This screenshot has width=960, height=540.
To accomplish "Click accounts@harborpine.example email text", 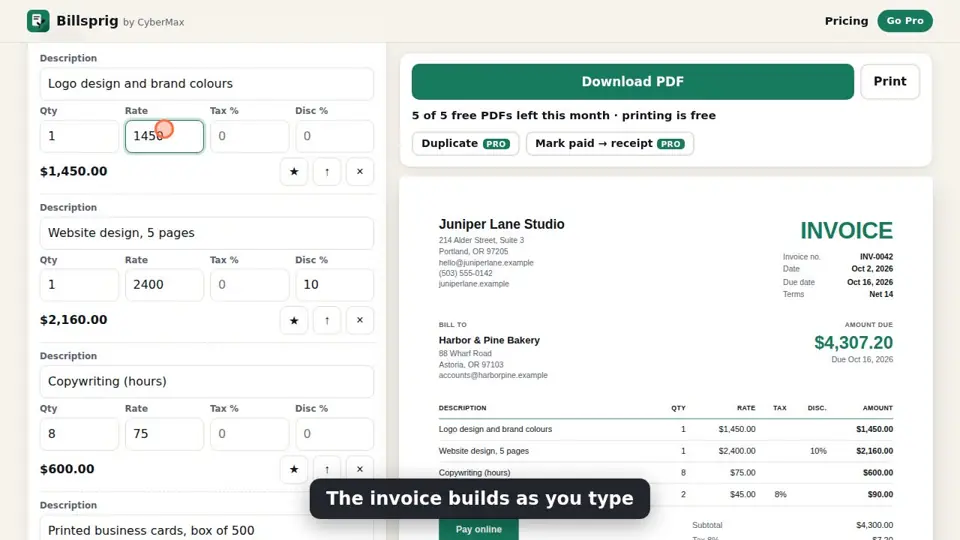I will point(493,375).
